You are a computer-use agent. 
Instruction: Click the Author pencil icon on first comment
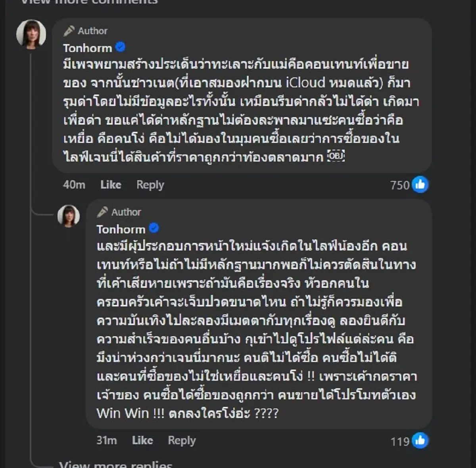pyautogui.click(x=69, y=31)
